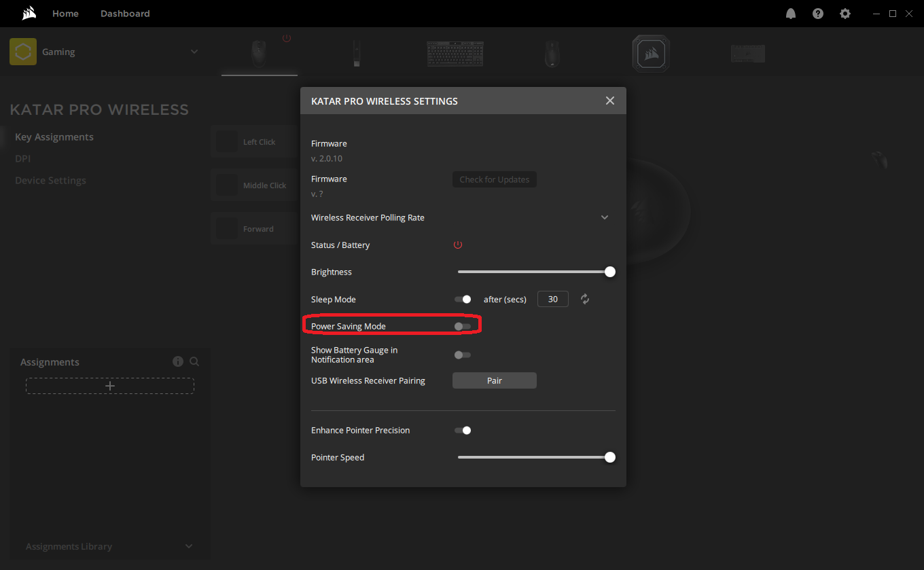The height and width of the screenshot is (570, 924).
Task: Disable Sleep Mode
Action: [463, 299]
